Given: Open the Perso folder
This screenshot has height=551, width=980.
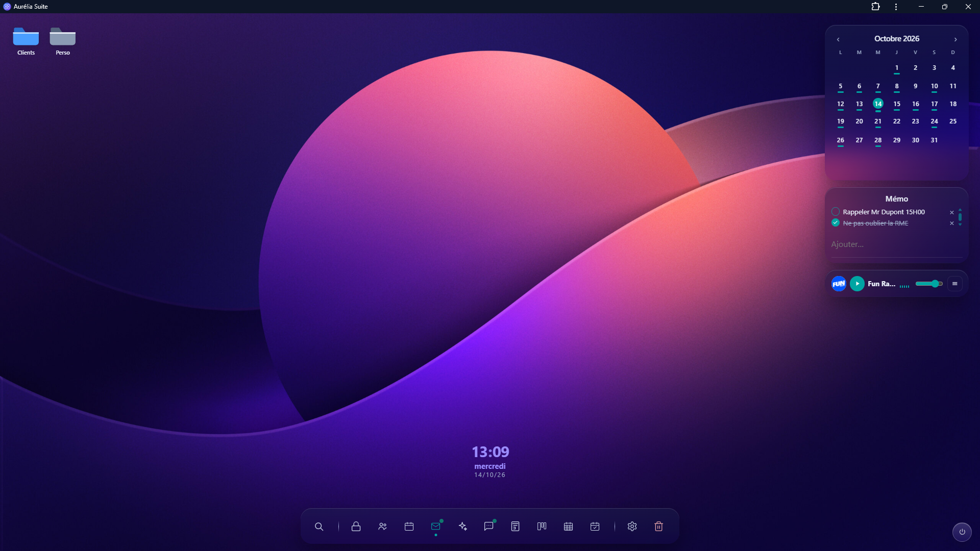Looking at the screenshot, I should pos(63,41).
